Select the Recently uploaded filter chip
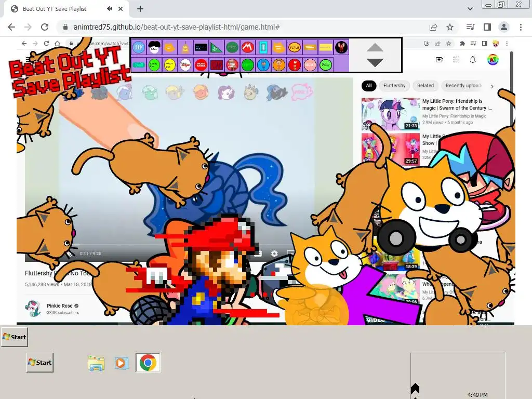The height and width of the screenshot is (399, 532). click(x=463, y=86)
